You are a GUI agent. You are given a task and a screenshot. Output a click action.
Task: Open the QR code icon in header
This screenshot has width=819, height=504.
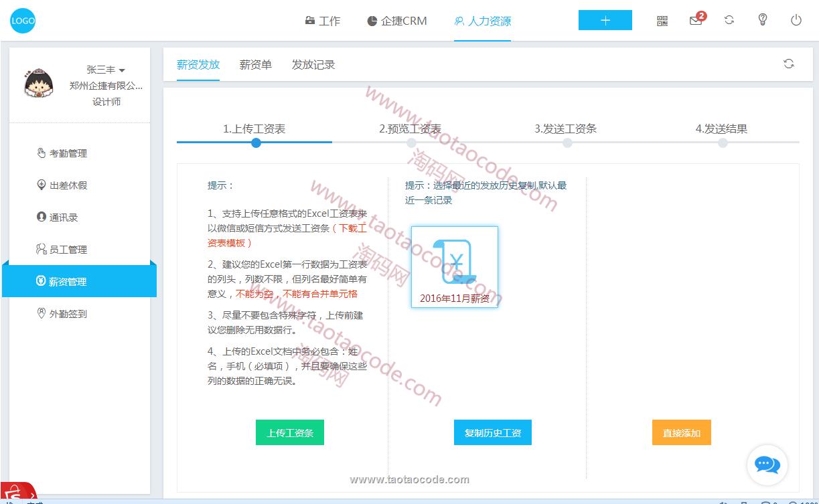click(662, 21)
